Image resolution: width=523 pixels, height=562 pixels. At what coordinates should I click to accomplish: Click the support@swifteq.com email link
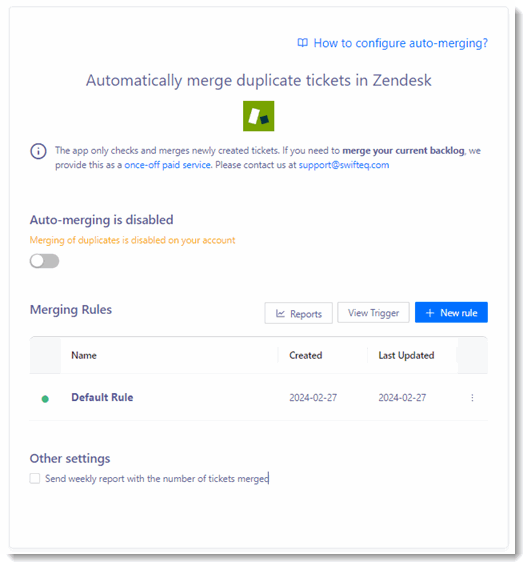tap(344, 165)
